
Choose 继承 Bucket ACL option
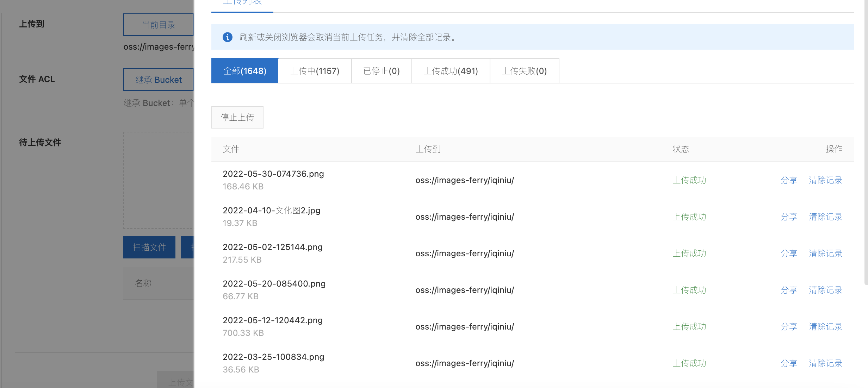(x=159, y=80)
